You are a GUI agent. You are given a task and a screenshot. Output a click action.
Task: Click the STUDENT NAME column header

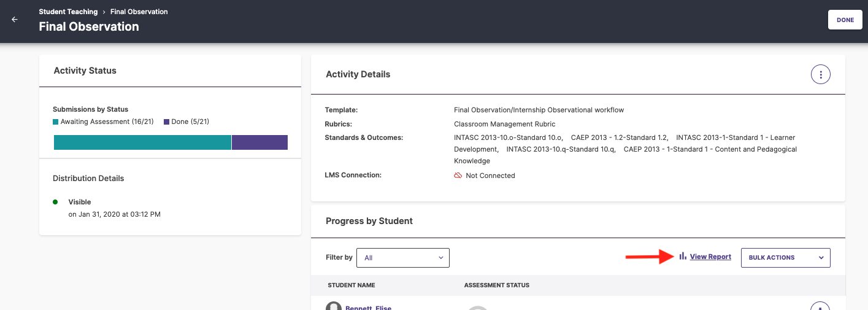click(x=351, y=285)
